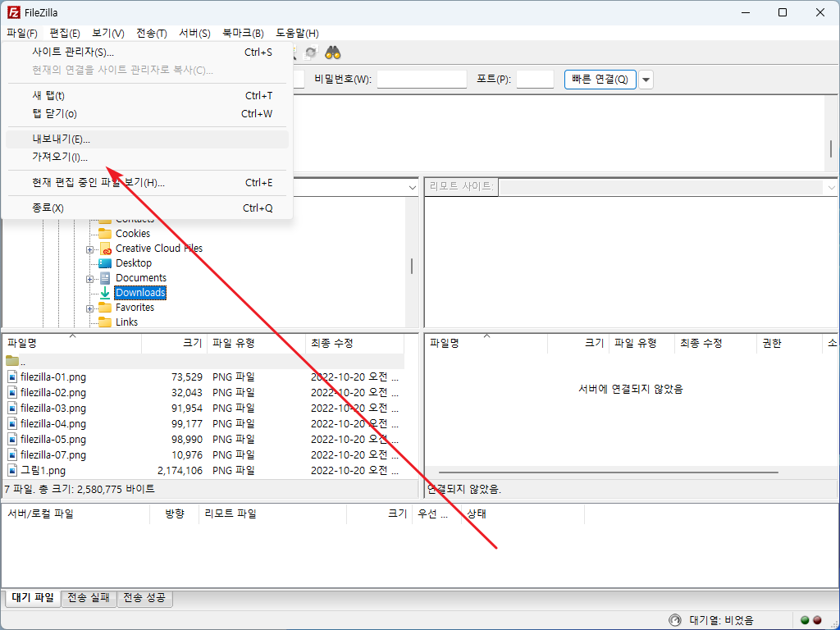Image resolution: width=840 pixels, height=630 pixels.
Task: Select the Downloads tree item
Action: click(x=140, y=293)
